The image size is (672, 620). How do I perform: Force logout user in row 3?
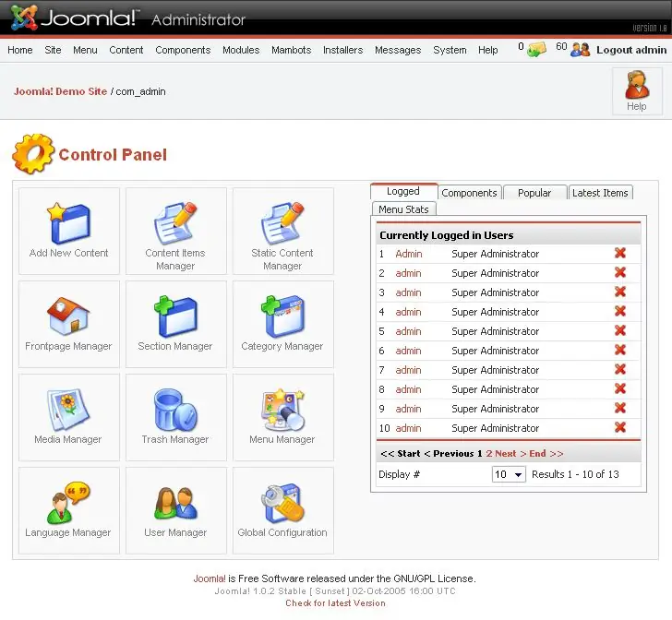pyautogui.click(x=620, y=292)
